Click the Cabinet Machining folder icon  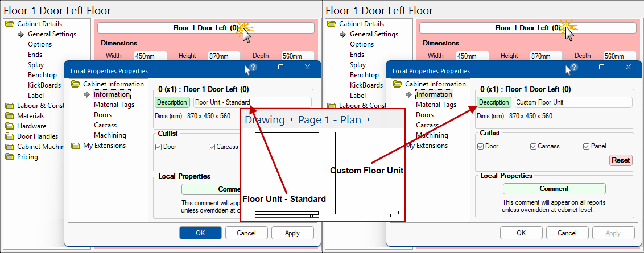click(x=9, y=147)
